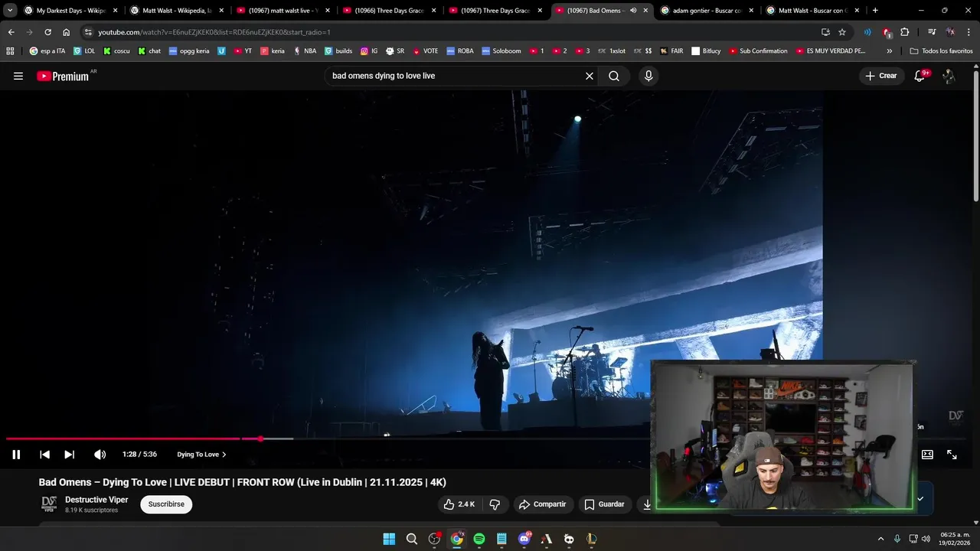Go to the browser home page
This screenshot has width=980, height=551.
point(66,32)
